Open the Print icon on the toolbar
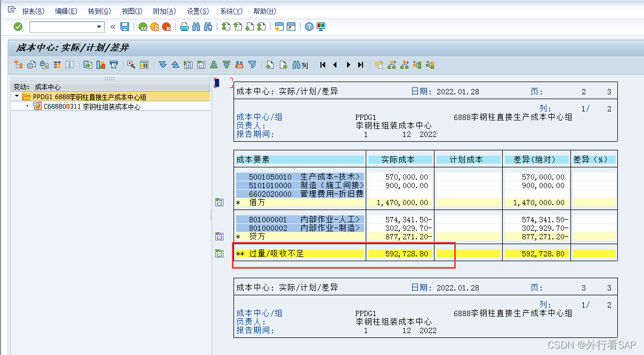 coord(184,26)
